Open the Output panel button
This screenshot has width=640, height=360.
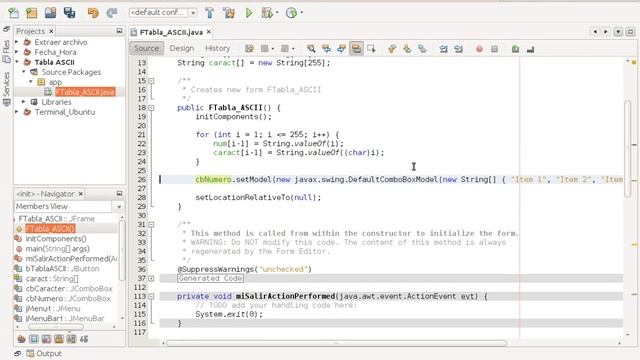tap(44, 353)
